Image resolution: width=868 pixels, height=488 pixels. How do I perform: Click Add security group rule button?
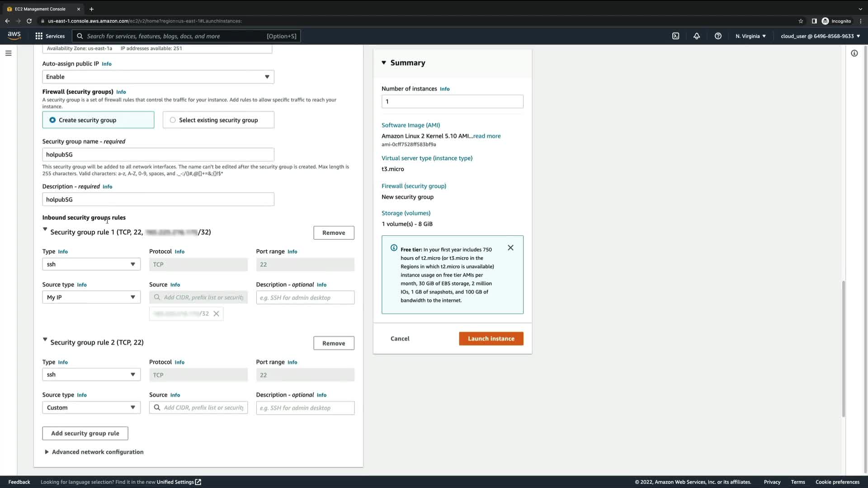click(x=85, y=433)
